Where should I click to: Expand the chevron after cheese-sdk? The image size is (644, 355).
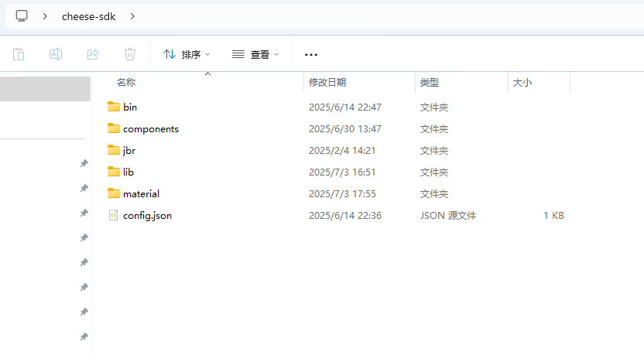tap(132, 16)
